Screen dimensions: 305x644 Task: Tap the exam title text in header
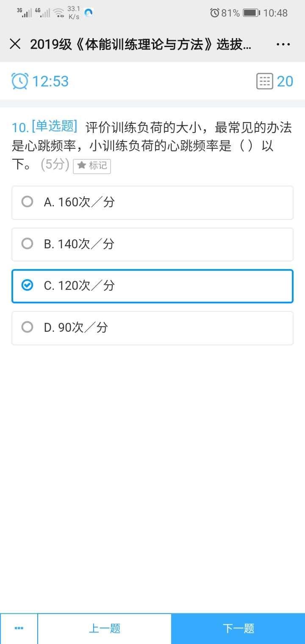tap(141, 44)
